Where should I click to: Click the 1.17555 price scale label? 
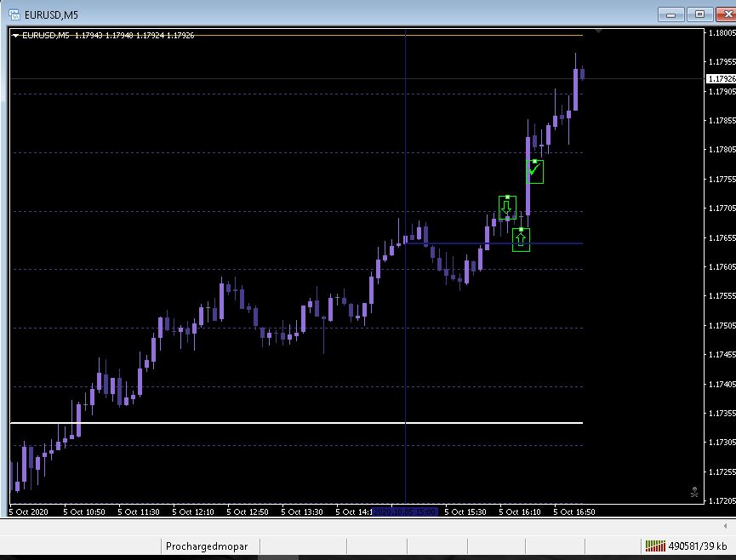722,295
